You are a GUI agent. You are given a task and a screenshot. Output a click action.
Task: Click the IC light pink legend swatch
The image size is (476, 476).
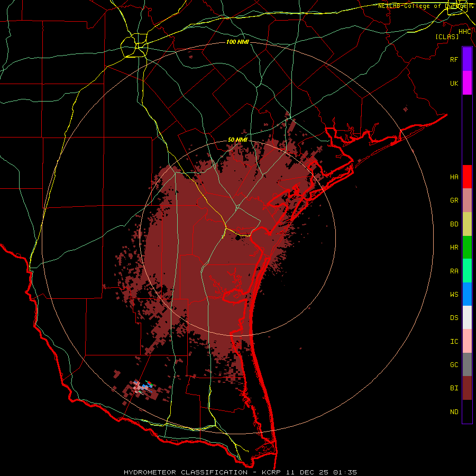(467, 341)
